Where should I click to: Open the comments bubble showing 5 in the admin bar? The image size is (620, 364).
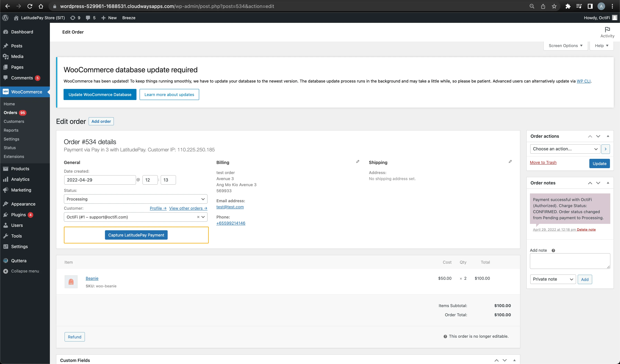pyautogui.click(x=88, y=18)
